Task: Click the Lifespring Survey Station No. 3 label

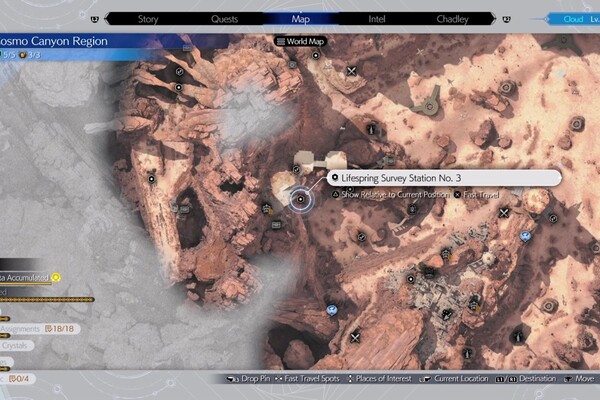Action: (401, 178)
